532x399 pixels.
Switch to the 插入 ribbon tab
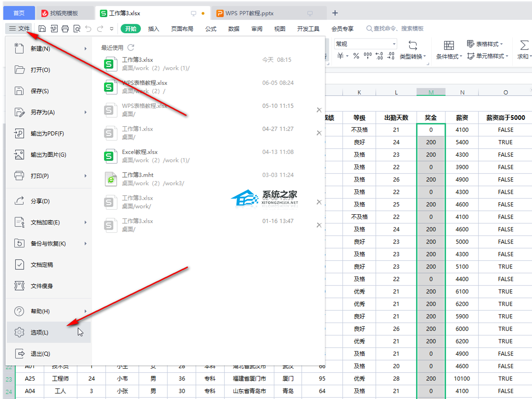(153, 29)
